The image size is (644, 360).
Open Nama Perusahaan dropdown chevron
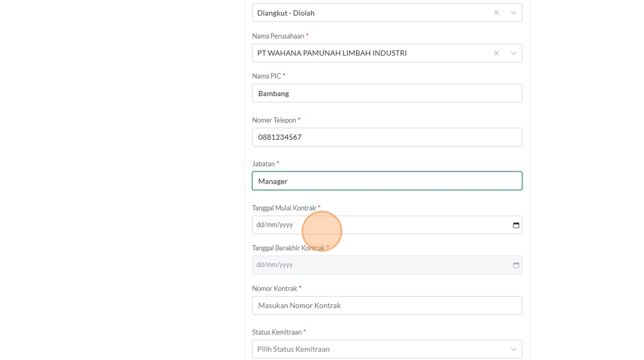(x=513, y=53)
